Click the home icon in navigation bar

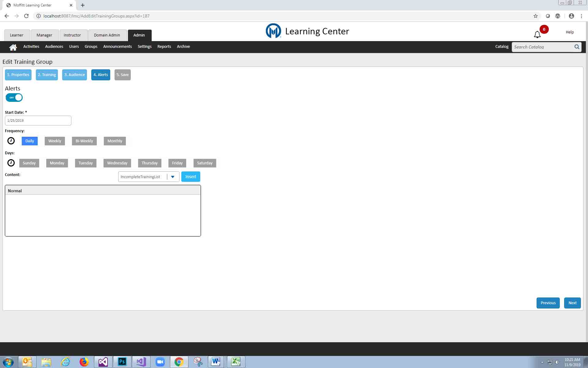(13, 47)
